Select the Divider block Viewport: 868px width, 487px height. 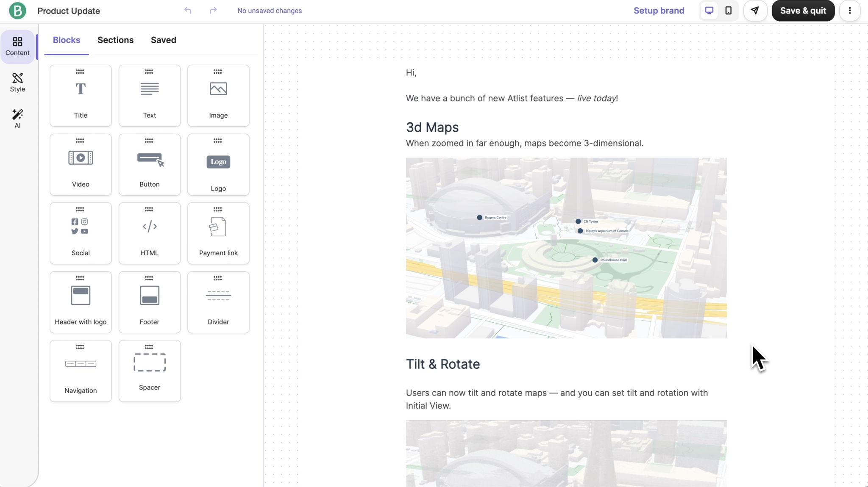click(218, 302)
